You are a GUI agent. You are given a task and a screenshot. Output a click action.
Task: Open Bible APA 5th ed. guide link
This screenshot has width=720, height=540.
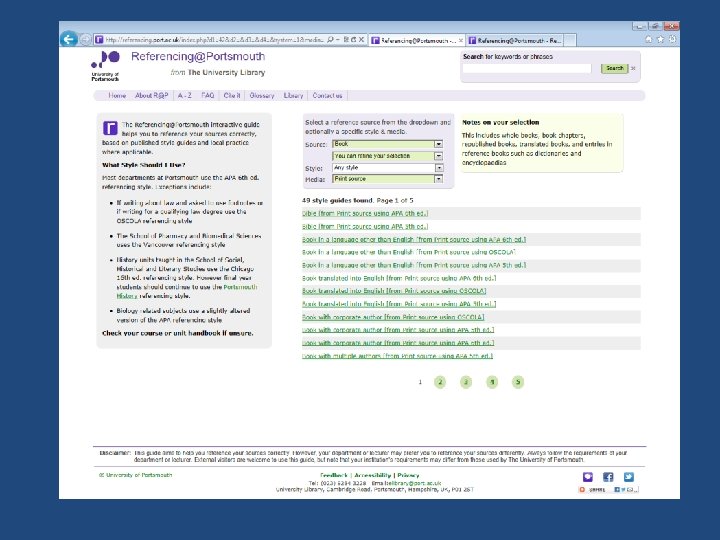point(365,226)
